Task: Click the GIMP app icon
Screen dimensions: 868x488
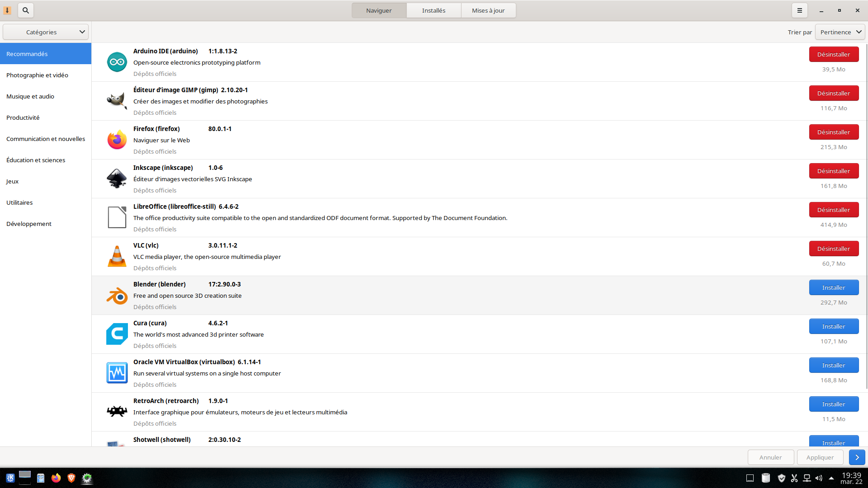Action: 117,100
